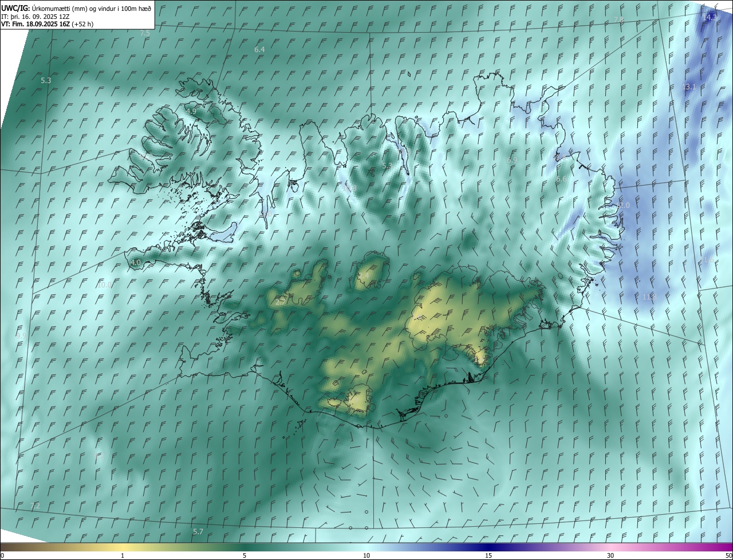Click the 10.0 value label
Screen dimensions: 733x560
105,285
